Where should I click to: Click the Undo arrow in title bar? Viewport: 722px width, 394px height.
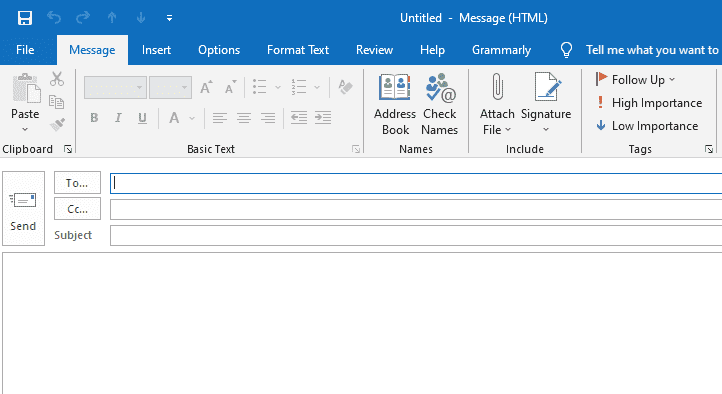[x=54, y=18]
